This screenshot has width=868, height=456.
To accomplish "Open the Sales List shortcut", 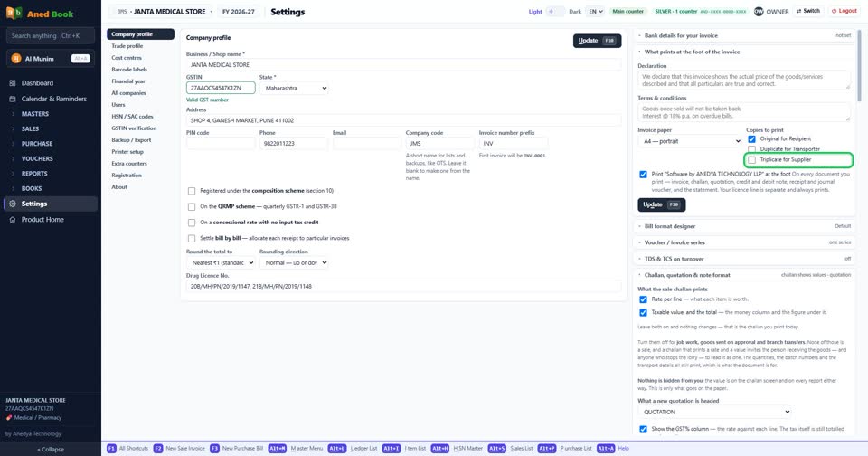I will (x=510, y=448).
